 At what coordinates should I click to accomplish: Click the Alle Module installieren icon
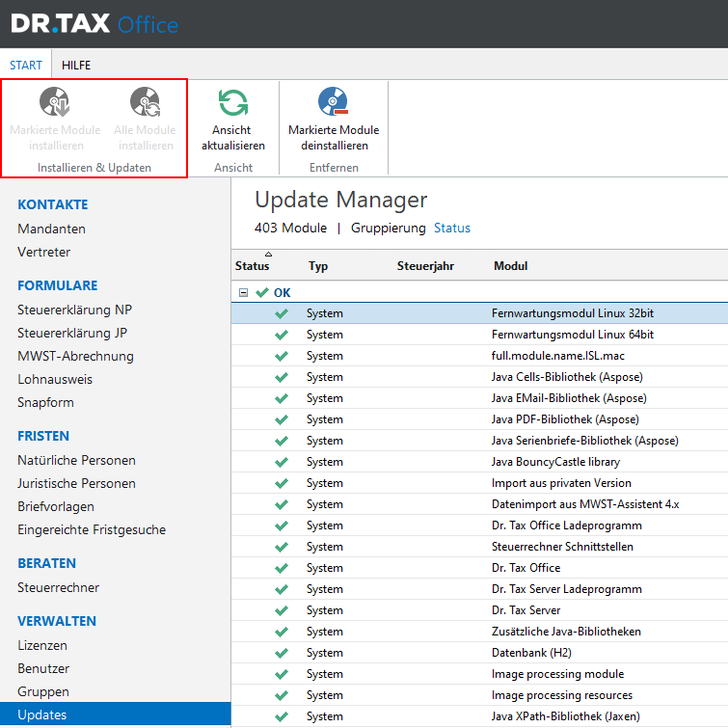tap(146, 101)
